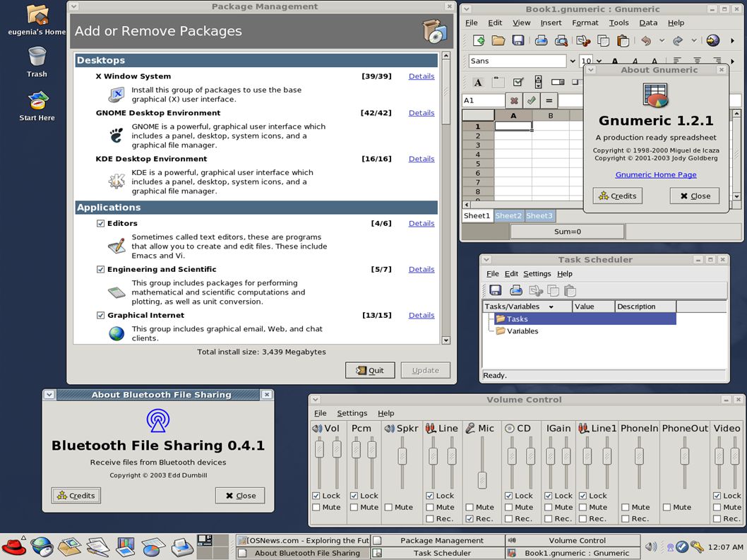The image size is (747, 560).
Task: Open the Data menu in Gnumeric
Action: pyautogui.click(x=648, y=23)
